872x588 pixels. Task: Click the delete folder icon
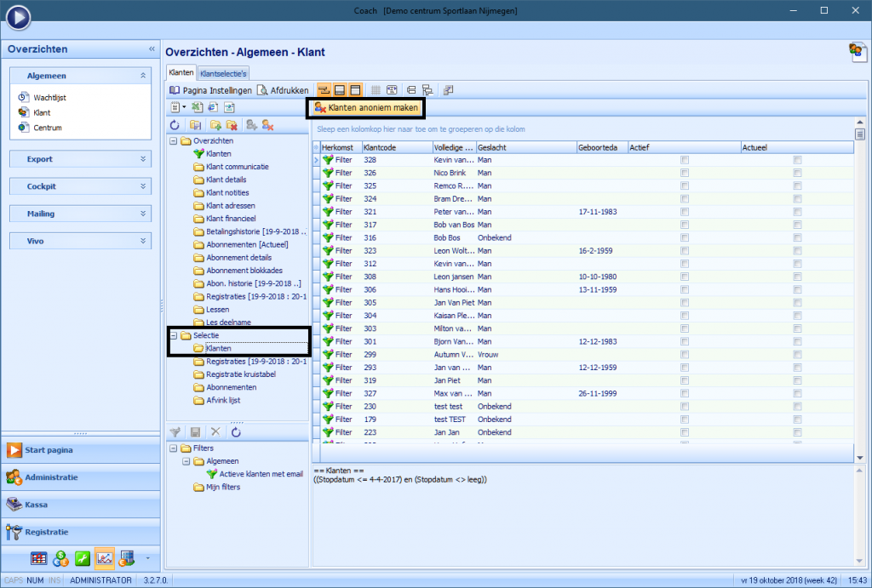pyautogui.click(x=231, y=125)
